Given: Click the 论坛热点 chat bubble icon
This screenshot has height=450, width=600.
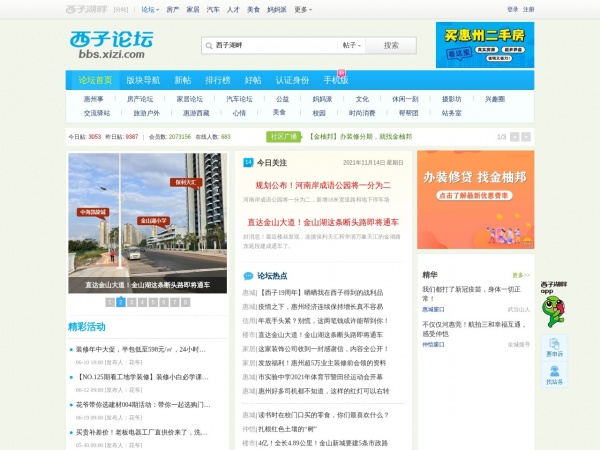Looking at the screenshot, I should (248, 276).
